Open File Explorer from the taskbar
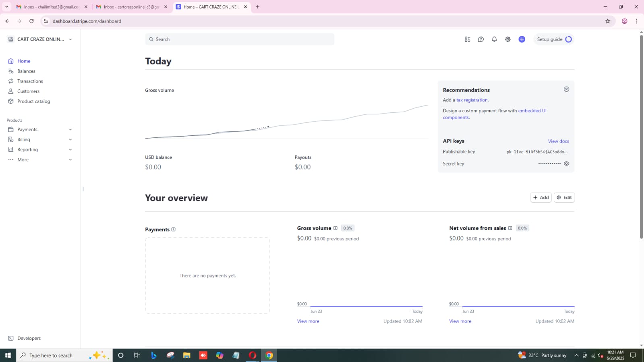 pos(186,356)
